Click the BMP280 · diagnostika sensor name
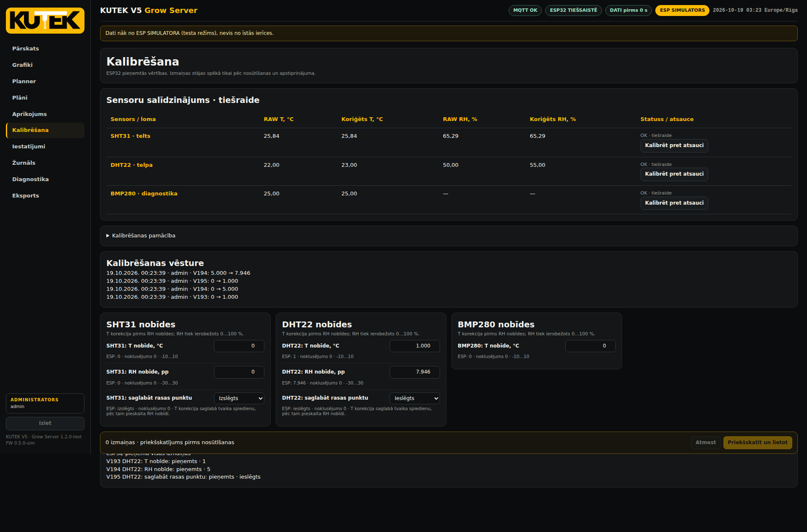807x532 pixels. click(144, 194)
